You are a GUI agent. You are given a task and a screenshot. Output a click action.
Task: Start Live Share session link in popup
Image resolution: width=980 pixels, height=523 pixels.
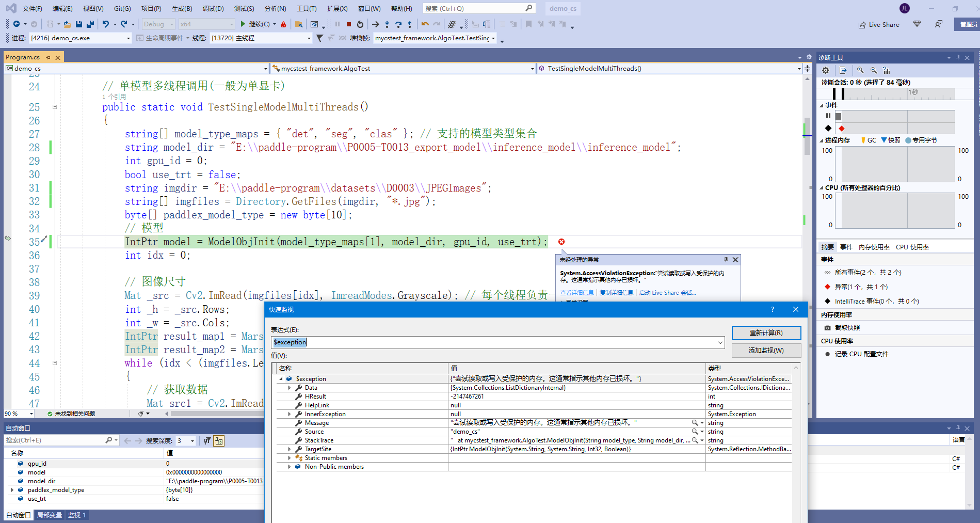point(667,293)
